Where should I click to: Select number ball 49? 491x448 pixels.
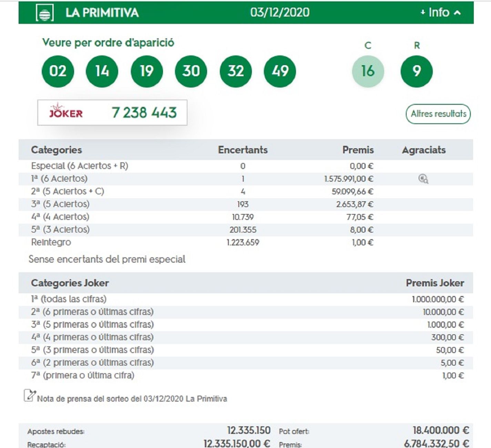[x=280, y=71]
